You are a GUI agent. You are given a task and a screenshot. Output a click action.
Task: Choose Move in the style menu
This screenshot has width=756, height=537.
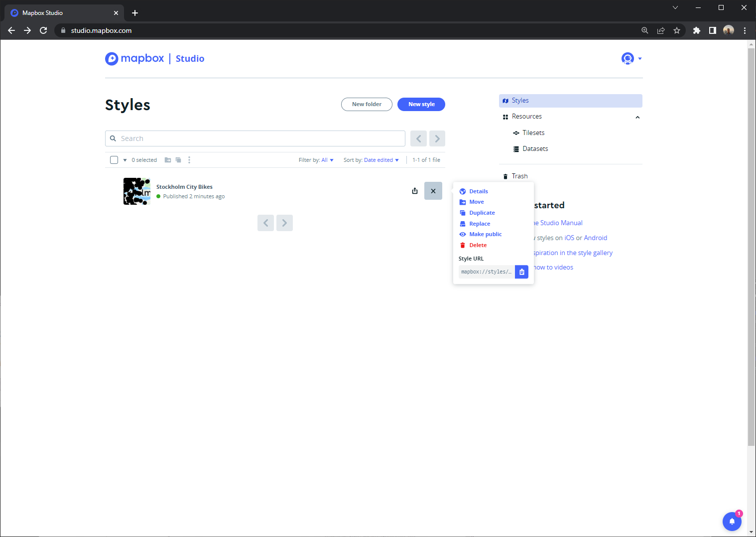click(x=476, y=202)
